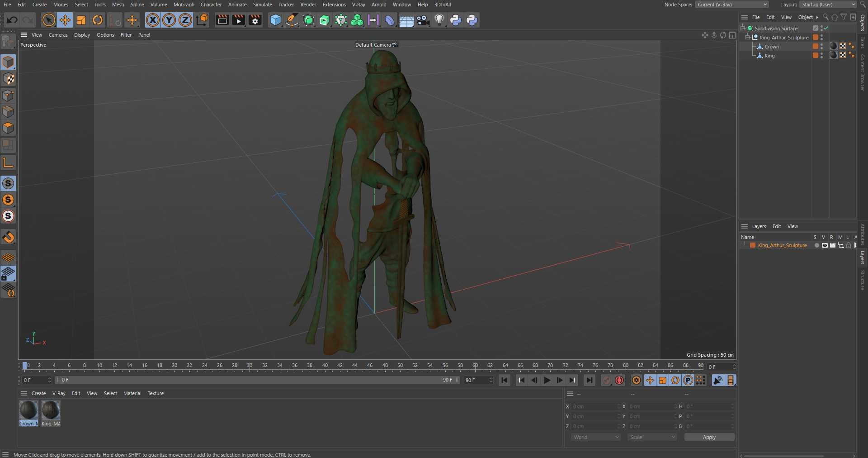Open the World coordinate system dropdown
This screenshot has width=868, height=458.
click(595, 437)
